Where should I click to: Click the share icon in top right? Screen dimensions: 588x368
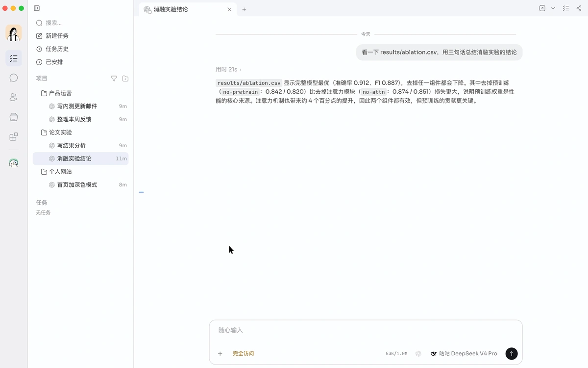tap(579, 8)
